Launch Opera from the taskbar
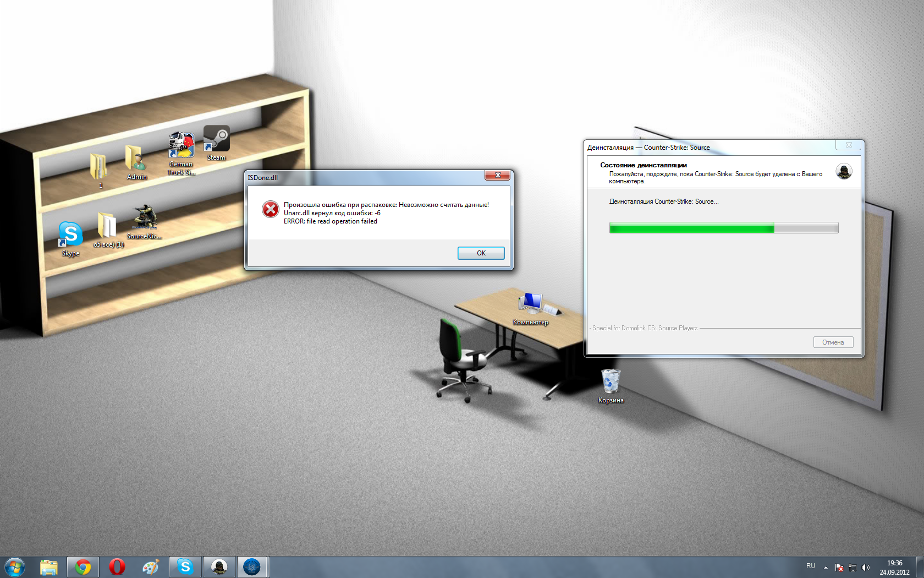The height and width of the screenshot is (578, 924). (x=117, y=567)
